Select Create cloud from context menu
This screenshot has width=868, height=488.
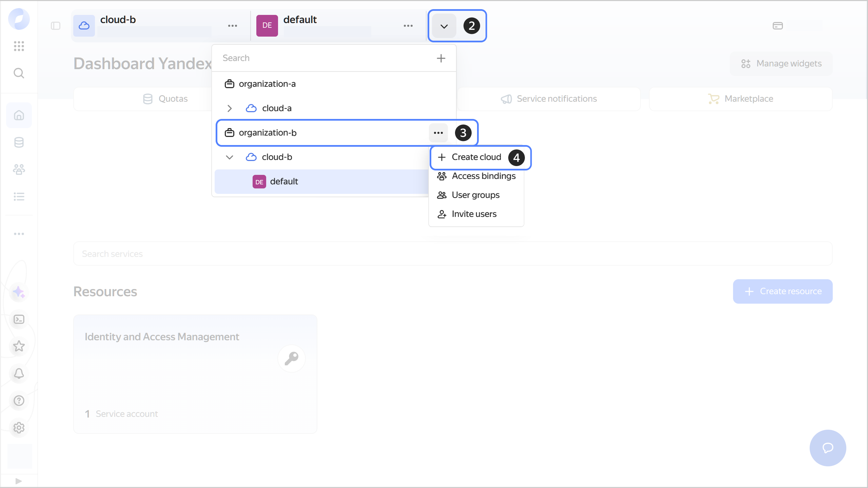(x=476, y=157)
